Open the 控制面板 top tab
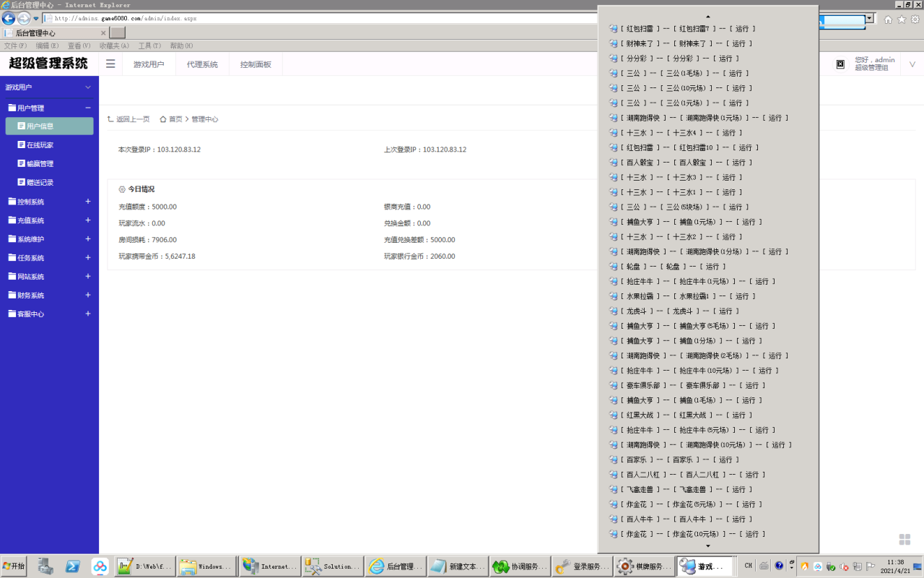 [x=256, y=64]
